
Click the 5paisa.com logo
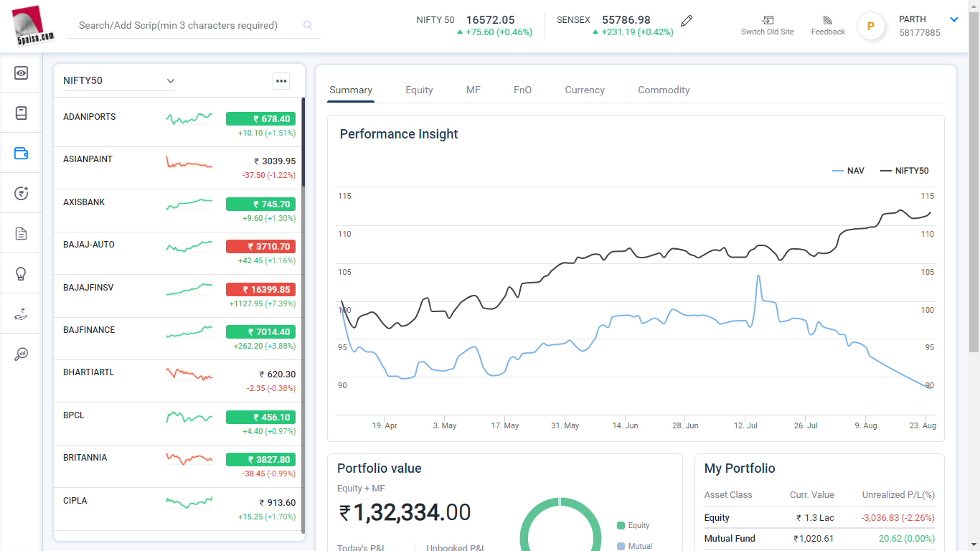point(33,25)
